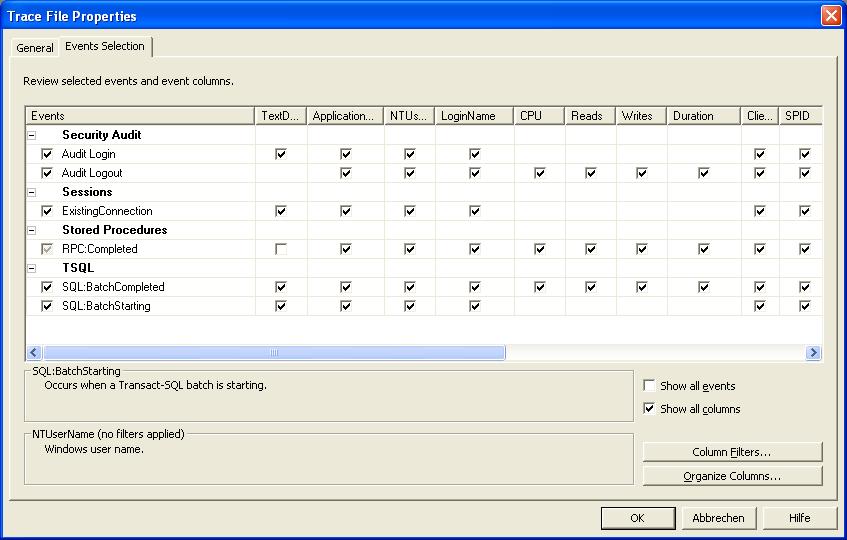Viewport: 847px width, 540px height.
Task: Enable TextData column for RPC:Completed
Action: (x=280, y=249)
